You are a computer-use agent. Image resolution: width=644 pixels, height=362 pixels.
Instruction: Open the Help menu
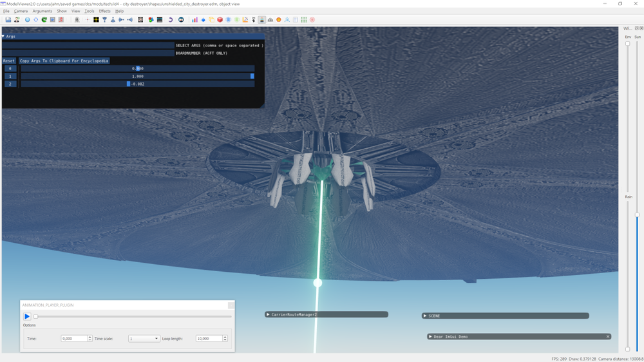point(120,11)
